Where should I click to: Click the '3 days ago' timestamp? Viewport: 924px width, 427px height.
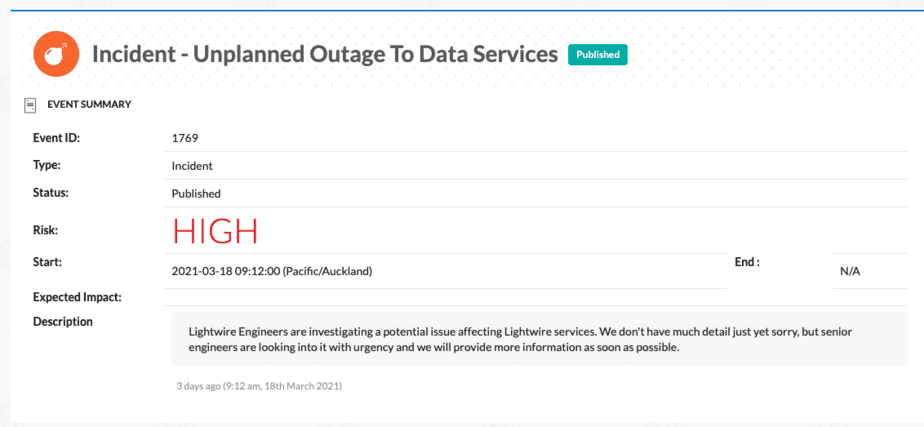pyautogui.click(x=259, y=386)
